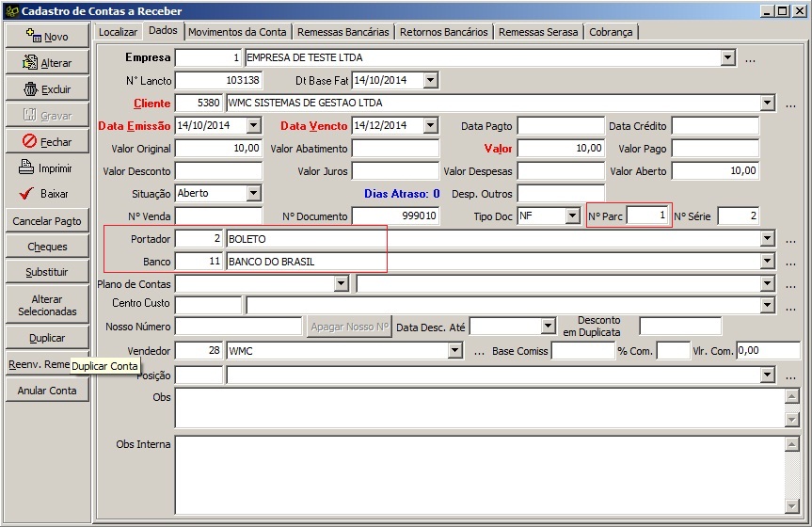The width and height of the screenshot is (812, 527).
Task: Switch to the Movimentos da Conta tab
Action: tap(236, 32)
